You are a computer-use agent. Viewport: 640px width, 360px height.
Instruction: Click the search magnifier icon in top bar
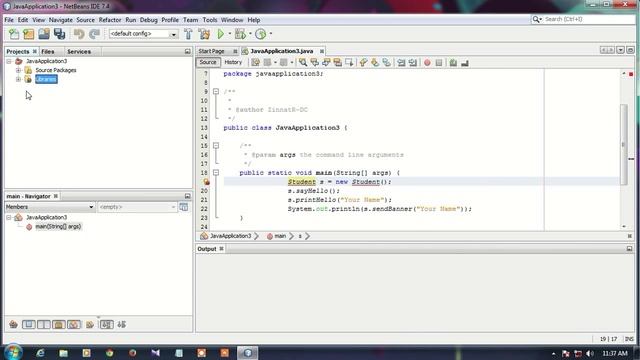(x=536, y=19)
